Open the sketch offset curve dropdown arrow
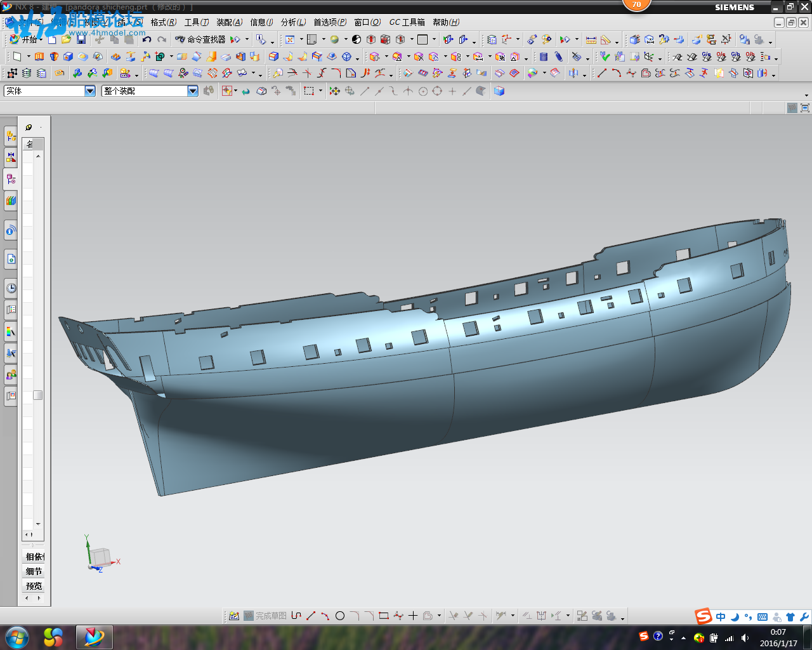 (439, 616)
